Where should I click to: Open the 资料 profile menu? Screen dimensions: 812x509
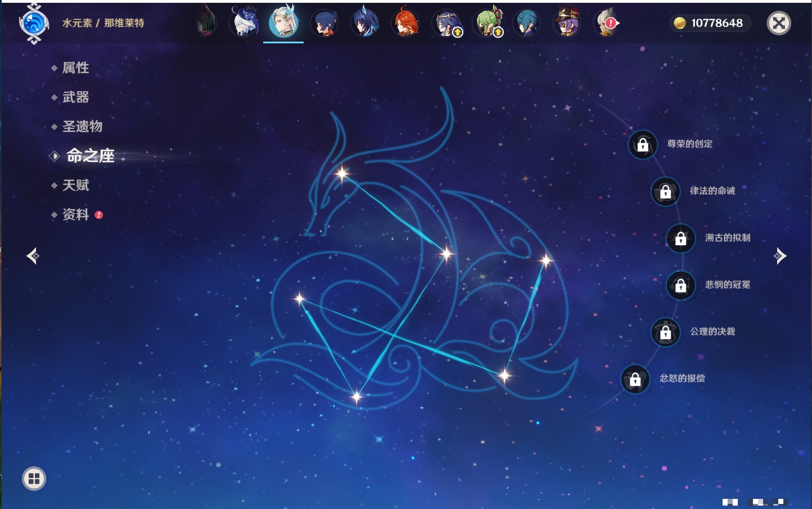coord(75,214)
